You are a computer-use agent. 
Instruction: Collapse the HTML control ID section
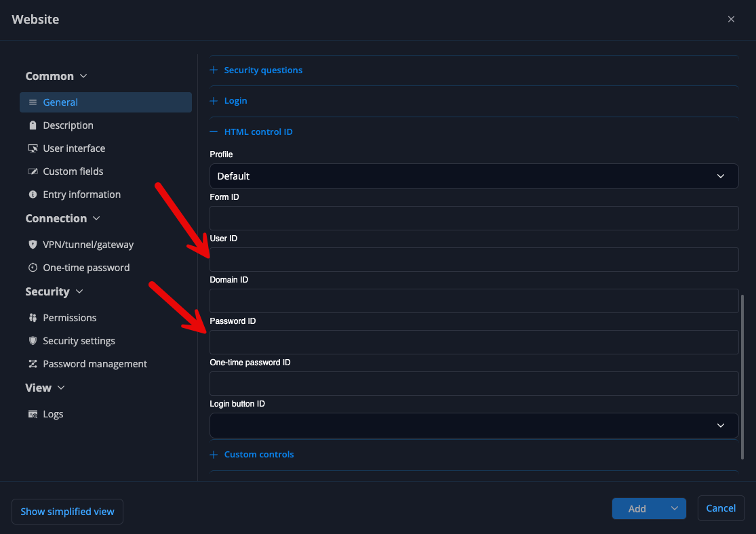pyautogui.click(x=251, y=132)
